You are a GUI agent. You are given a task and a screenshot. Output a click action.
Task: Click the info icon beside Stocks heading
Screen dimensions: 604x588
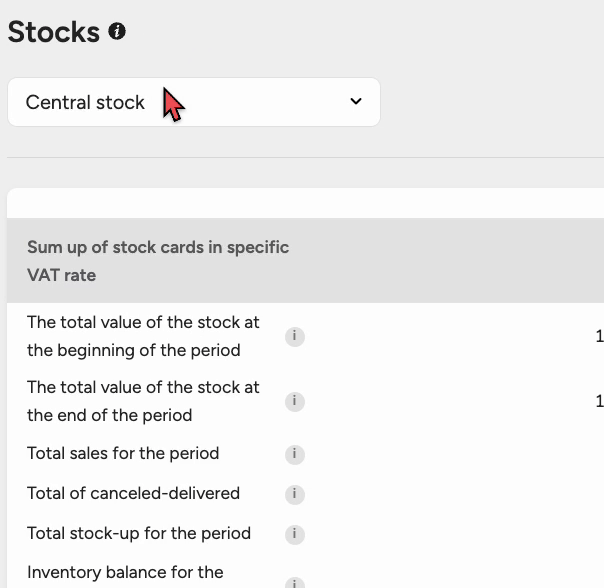click(117, 32)
